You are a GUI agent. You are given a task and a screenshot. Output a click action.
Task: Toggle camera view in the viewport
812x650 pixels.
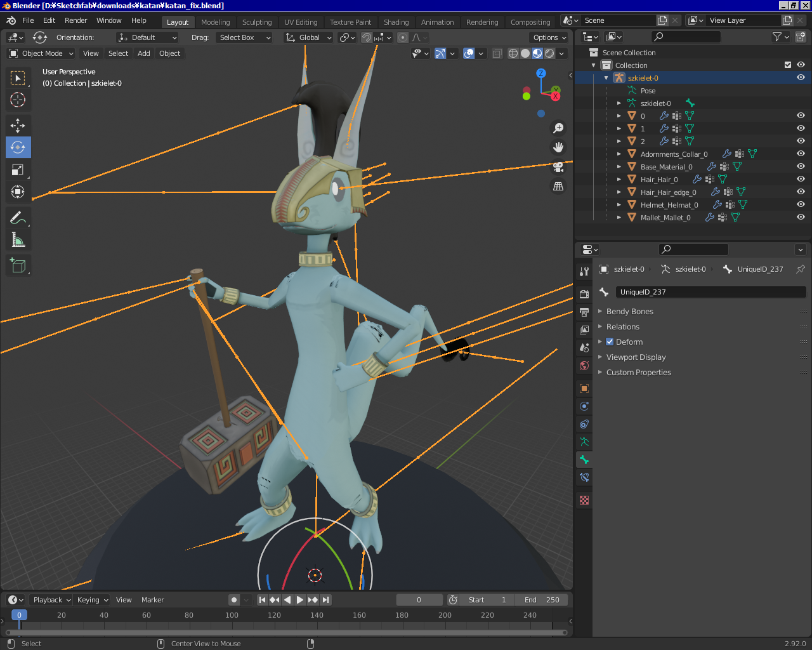coord(558,167)
